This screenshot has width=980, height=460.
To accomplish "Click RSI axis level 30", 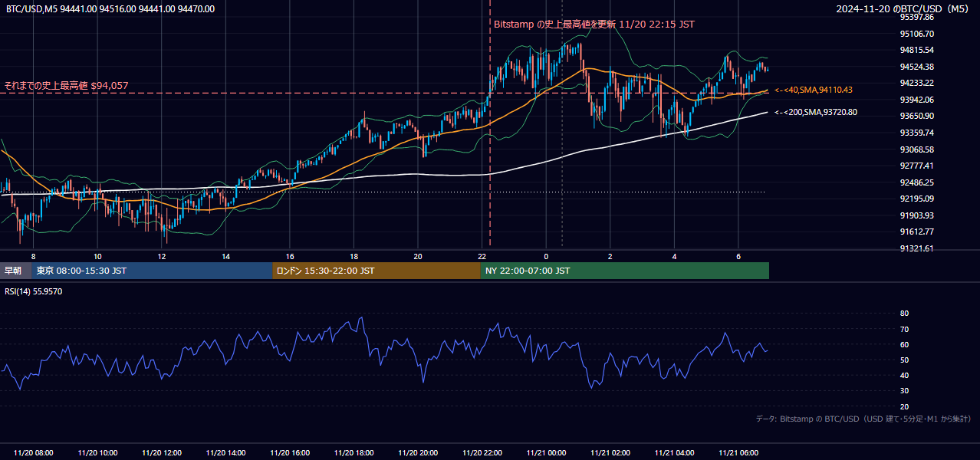I will click(904, 391).
